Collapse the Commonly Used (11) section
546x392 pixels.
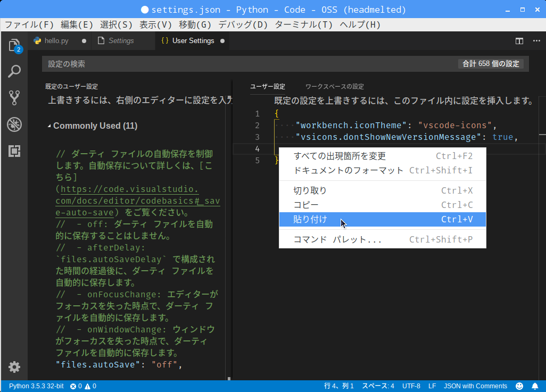tap(49, 126)
